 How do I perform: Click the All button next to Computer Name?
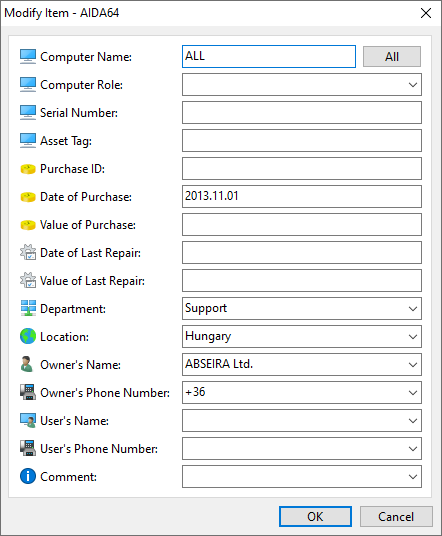(x=392, y=57)
